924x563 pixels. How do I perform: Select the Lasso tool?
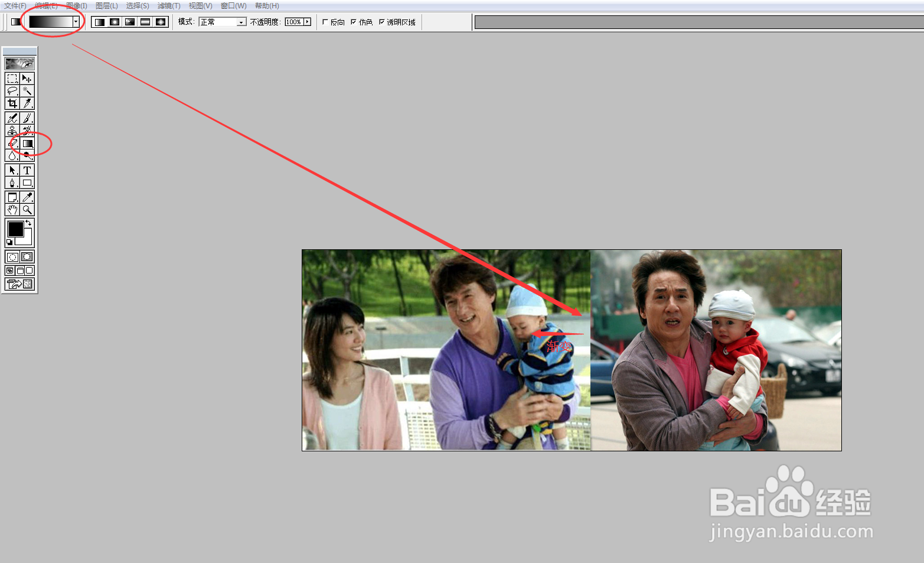12,91
